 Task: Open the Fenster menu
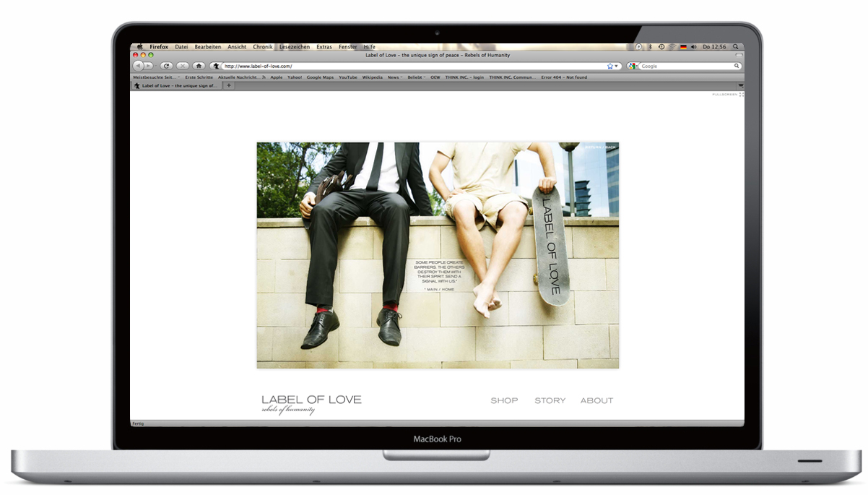(x=348, y=47)
